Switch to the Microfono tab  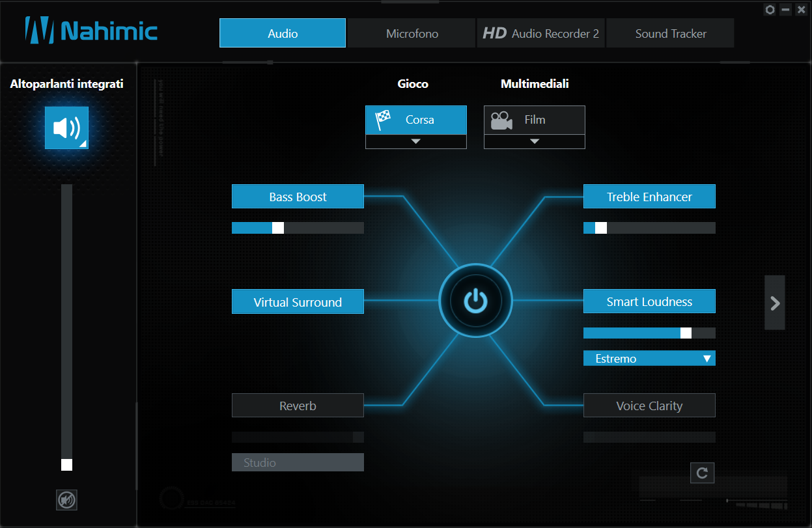pos(412,33)
